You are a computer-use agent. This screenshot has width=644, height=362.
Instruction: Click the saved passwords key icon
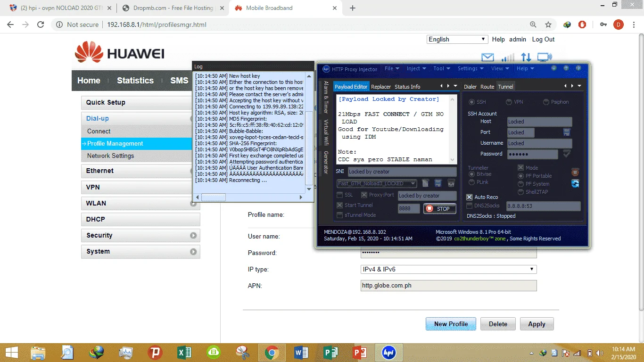[603, 25]
